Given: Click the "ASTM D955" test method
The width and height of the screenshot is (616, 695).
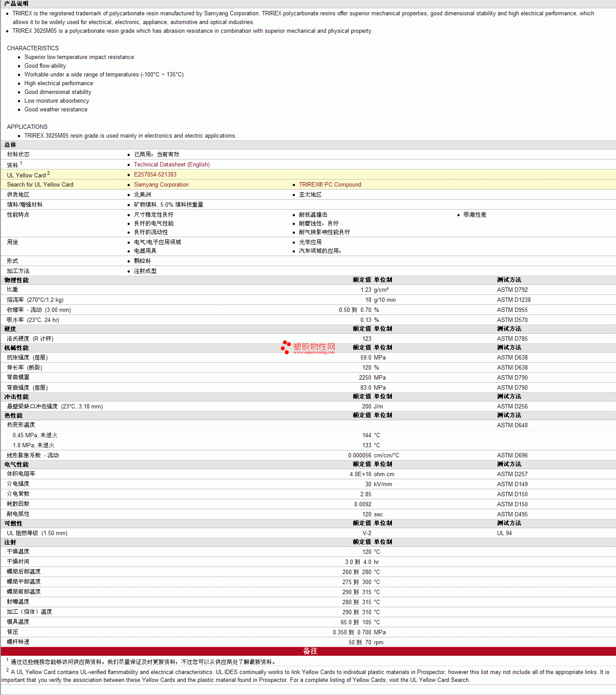Looking at the screenshot, I should (x=512, y=310).
